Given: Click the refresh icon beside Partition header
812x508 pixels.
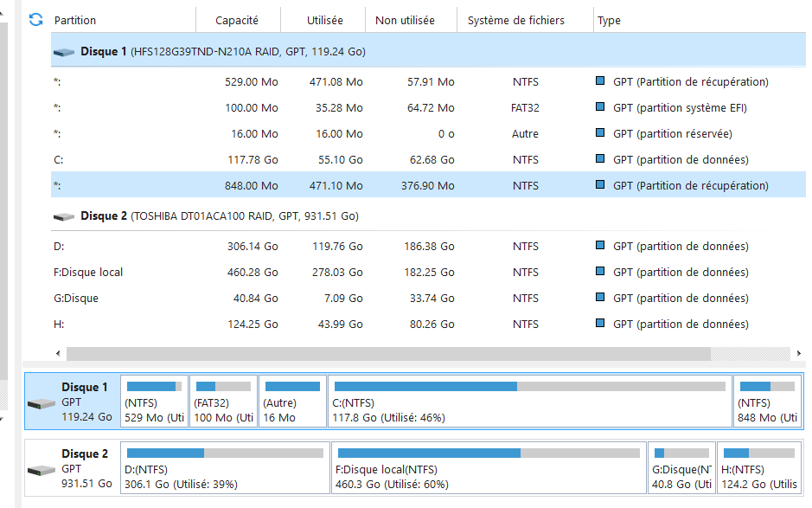Looking at the screenshot, I should 35,20.
